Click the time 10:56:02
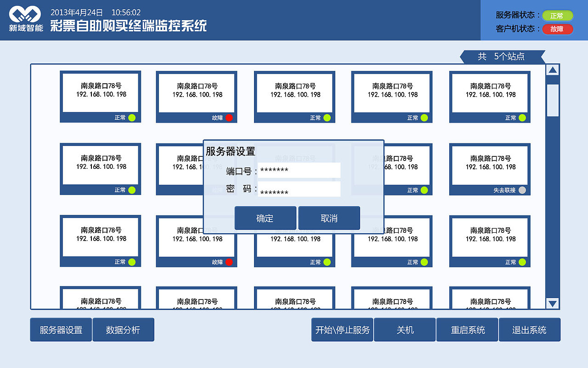The height and width of the screenshot is (368, 588). pos(126,12)
